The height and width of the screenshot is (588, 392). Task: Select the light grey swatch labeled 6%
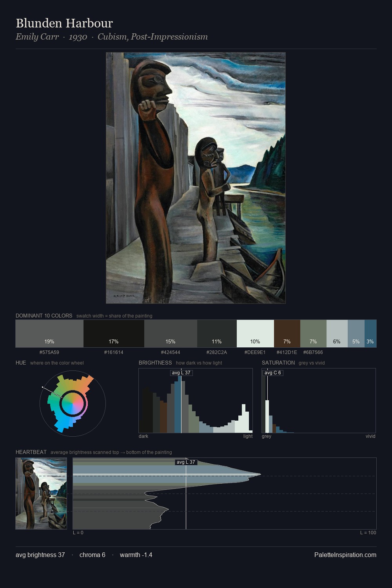[337, 334]
